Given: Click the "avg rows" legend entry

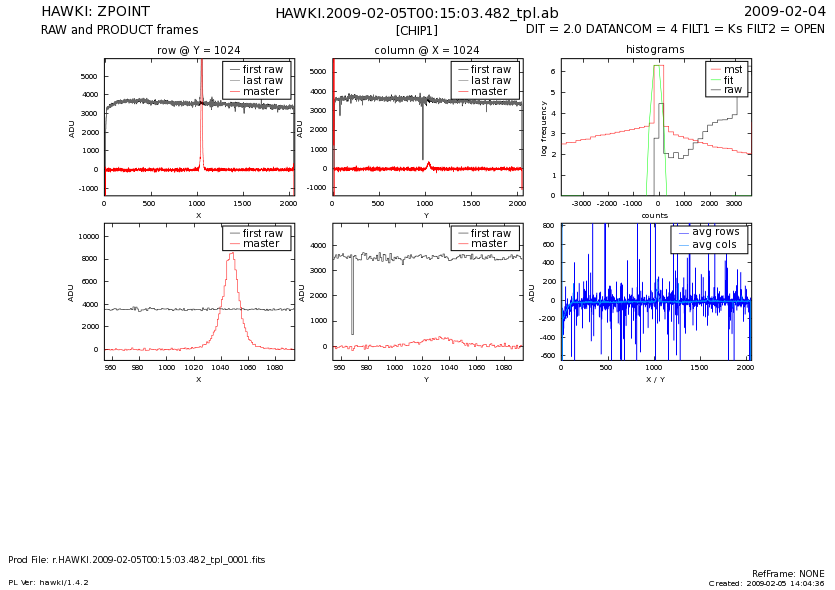Looking at the screenshot, I should click(x=714, y=232).
